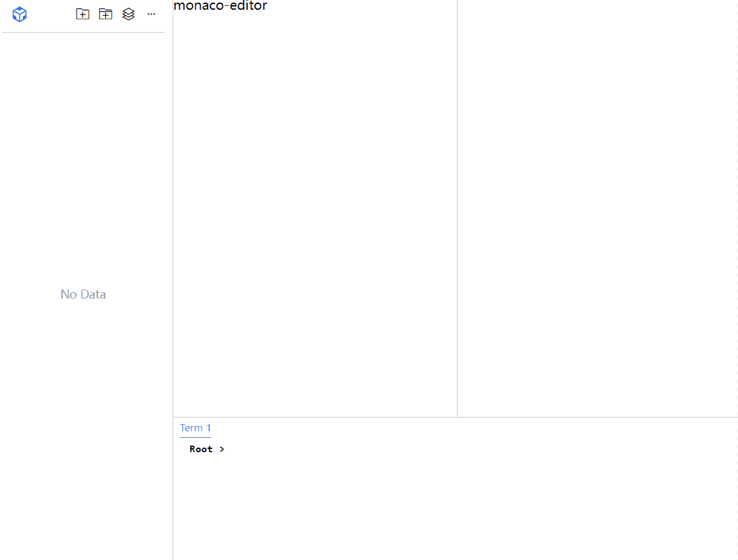
Task: Create a new folder with the second plus icon
Action: [x=105, y=14]
